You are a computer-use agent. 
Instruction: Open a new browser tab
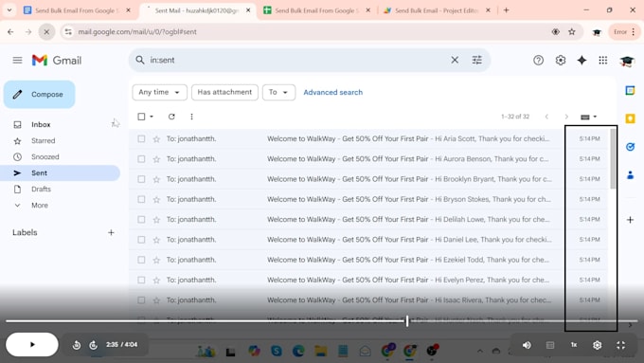[506, 10]
